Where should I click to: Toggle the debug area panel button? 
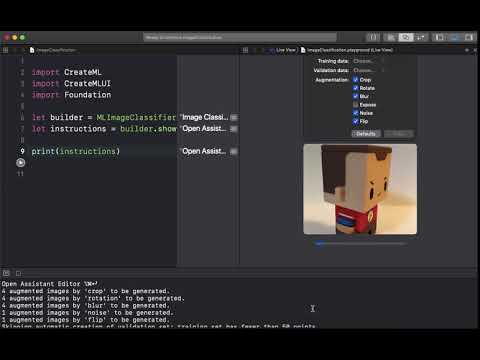point(454,37)
